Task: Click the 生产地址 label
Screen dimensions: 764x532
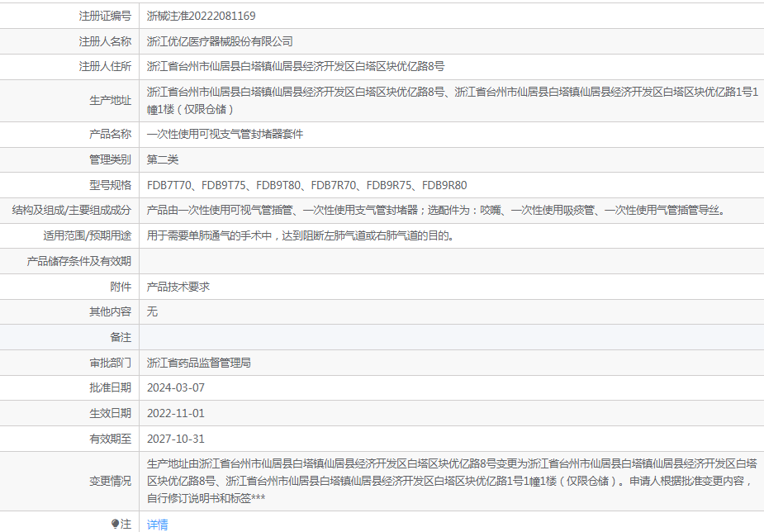Action: click(110, 100)
